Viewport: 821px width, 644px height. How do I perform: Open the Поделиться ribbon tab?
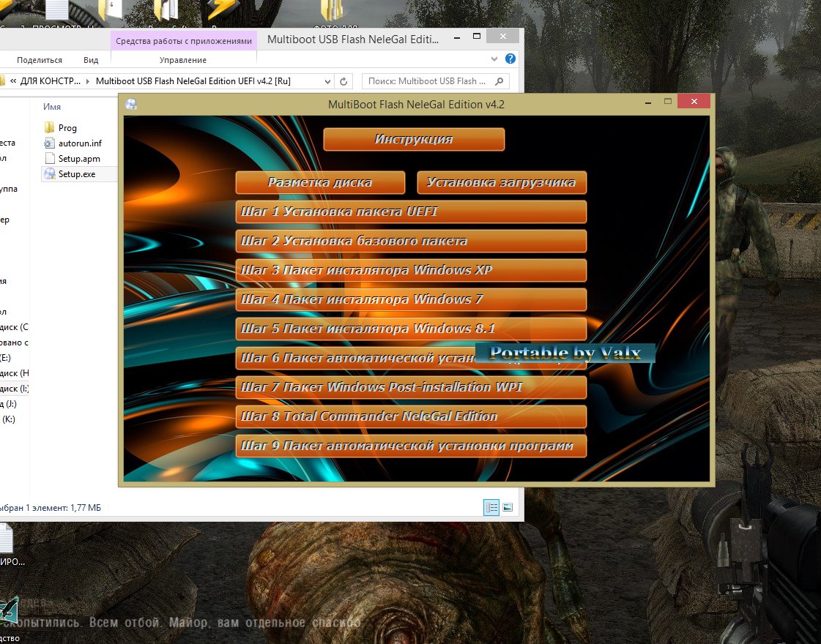click(x=40, y=60)
